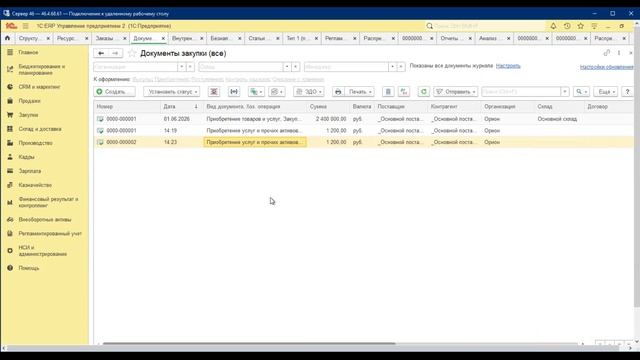Open Продажи section in sidebar
This screenshot has height=360, width=640.
[29, 101]
